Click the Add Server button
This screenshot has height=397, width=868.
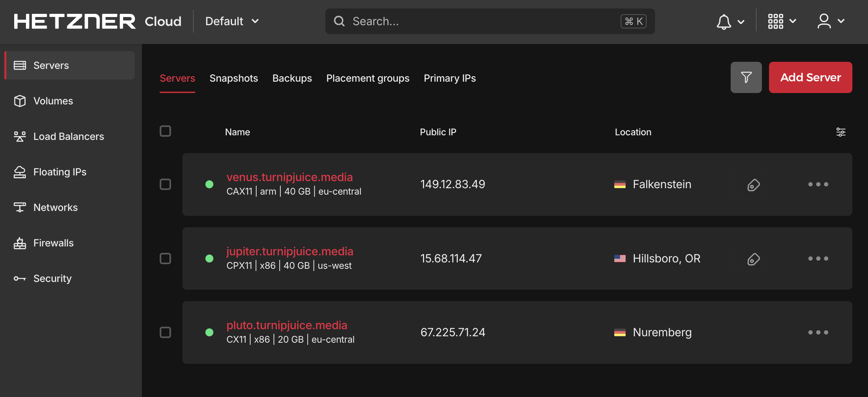tap(811, 77)
